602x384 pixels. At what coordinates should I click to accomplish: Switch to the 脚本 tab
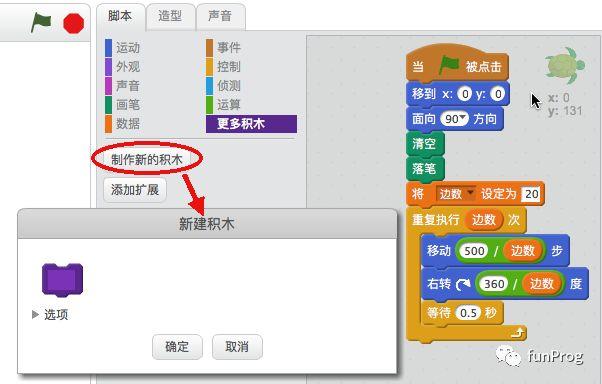coord(120,16)
